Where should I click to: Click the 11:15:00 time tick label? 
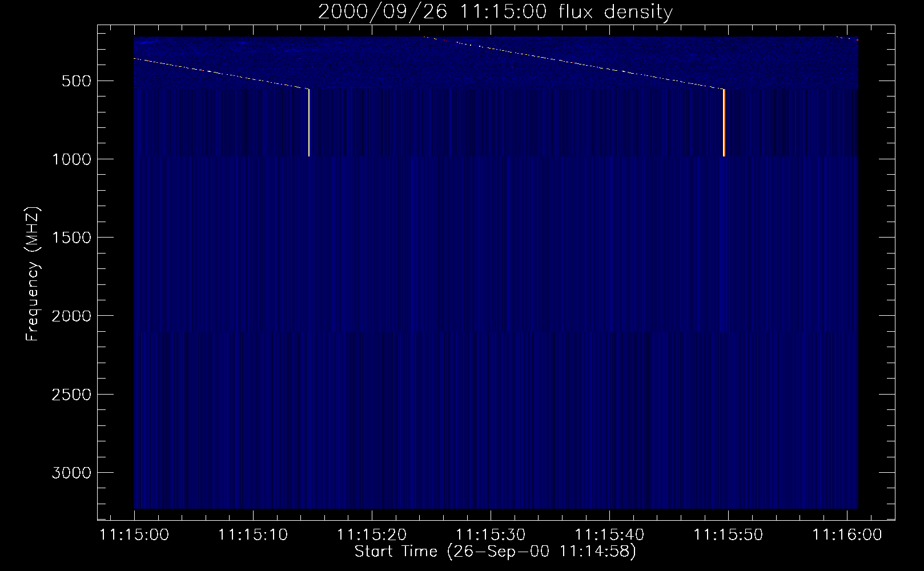click(134, 535)
